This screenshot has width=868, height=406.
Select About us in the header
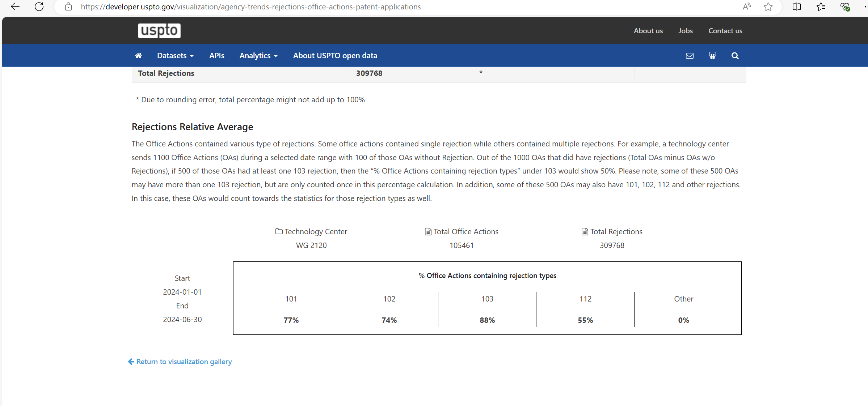648,30
